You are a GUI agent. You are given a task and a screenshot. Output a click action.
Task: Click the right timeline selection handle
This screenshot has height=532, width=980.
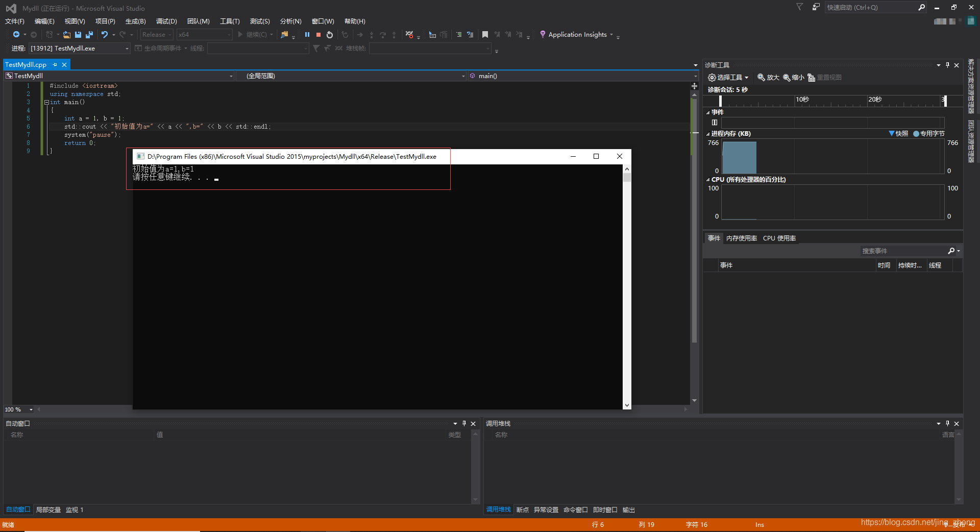(945, 101)
